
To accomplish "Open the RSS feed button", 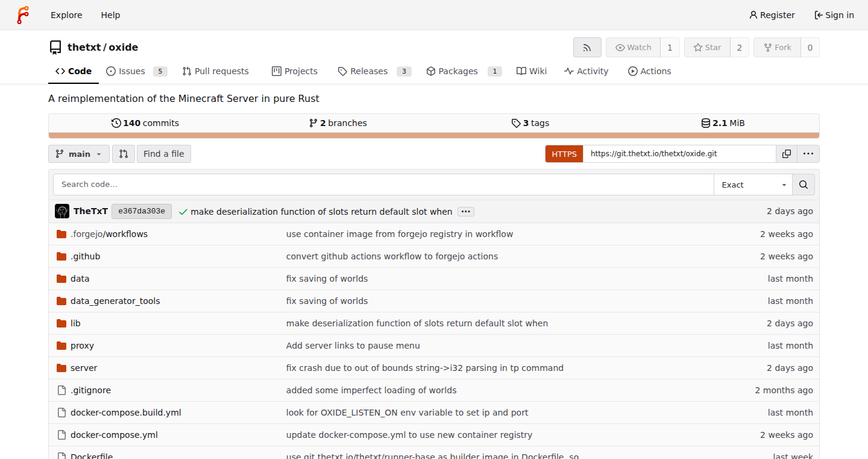I will [587, 48].
